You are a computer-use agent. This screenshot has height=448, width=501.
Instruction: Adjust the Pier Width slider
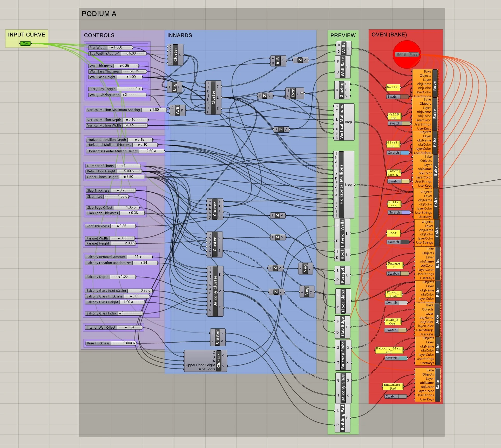point(110,47)
